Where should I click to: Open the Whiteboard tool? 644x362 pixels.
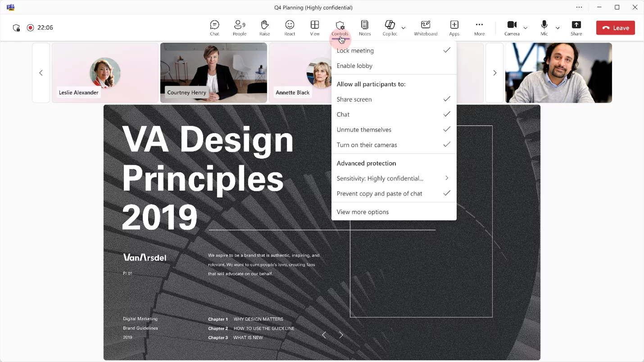coord(426,27)
